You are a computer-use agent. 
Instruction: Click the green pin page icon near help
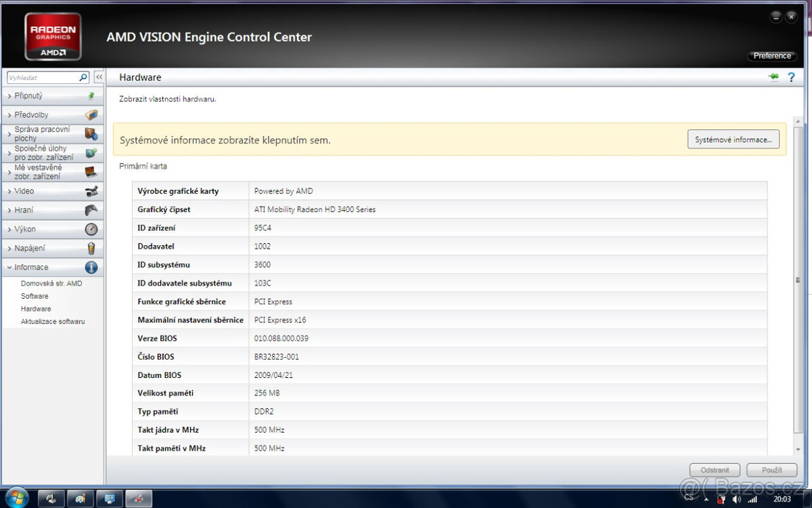(773, 77)
